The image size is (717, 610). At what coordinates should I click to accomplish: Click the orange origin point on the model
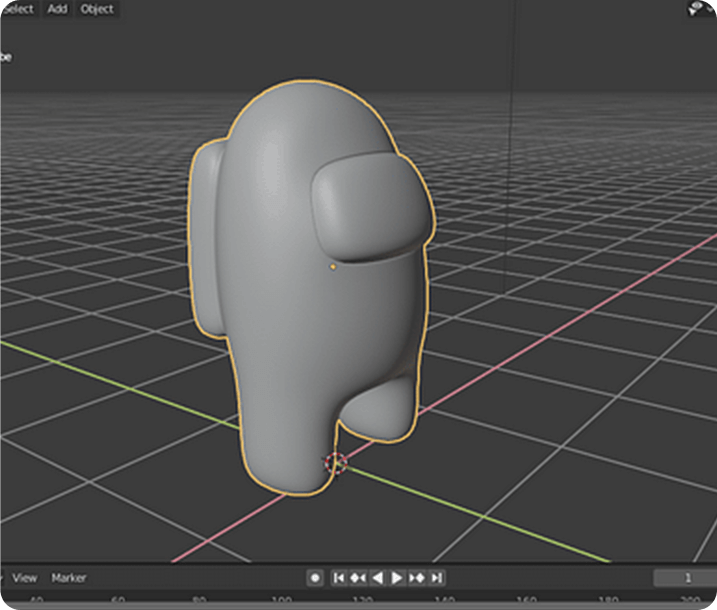tap(333, 267)
